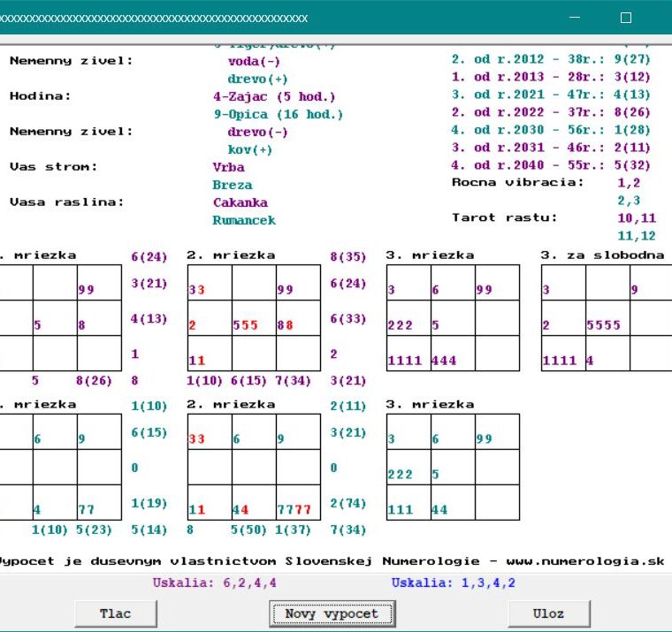
Task: Click the 'Tarot rastu:' label
Action: point(504,217)
